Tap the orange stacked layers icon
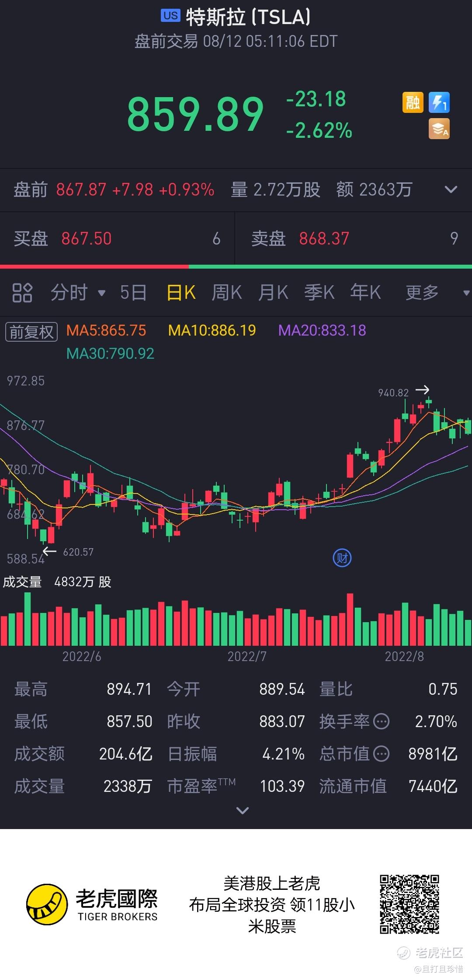 pyautogui.click(x=439, y=129)
